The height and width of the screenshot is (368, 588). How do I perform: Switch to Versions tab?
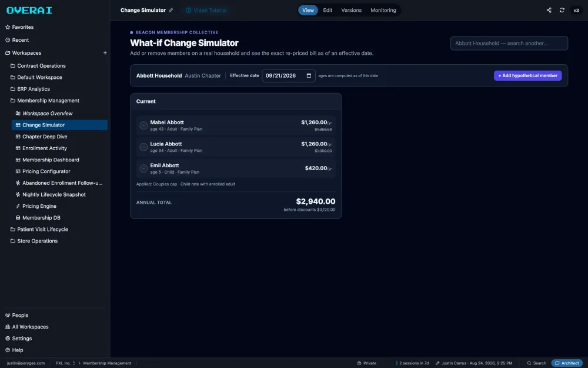352,10
